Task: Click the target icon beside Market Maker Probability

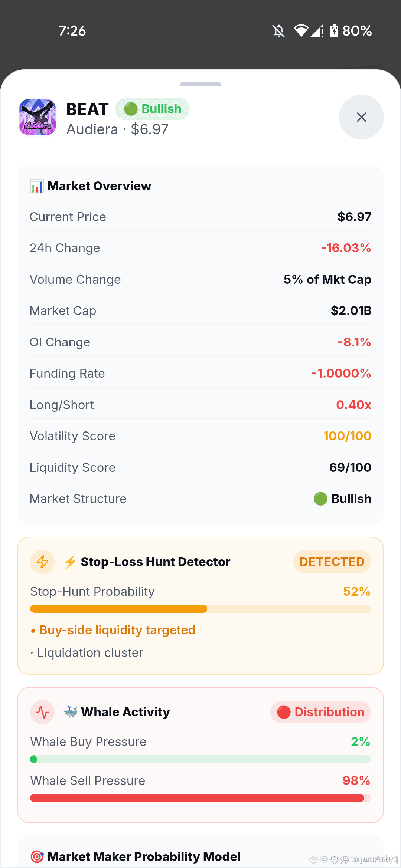Action: tap(37, 857)
